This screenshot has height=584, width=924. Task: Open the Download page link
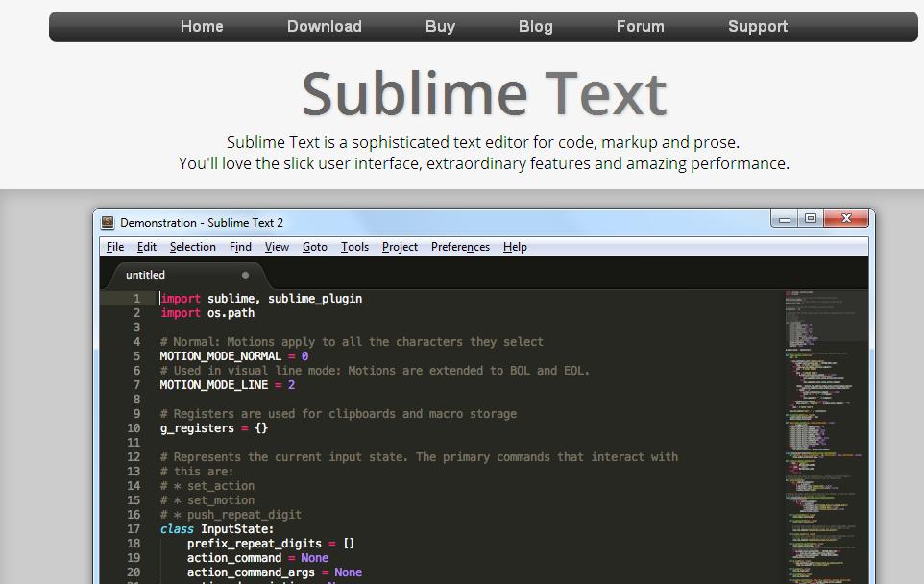[x=324, y=27]
